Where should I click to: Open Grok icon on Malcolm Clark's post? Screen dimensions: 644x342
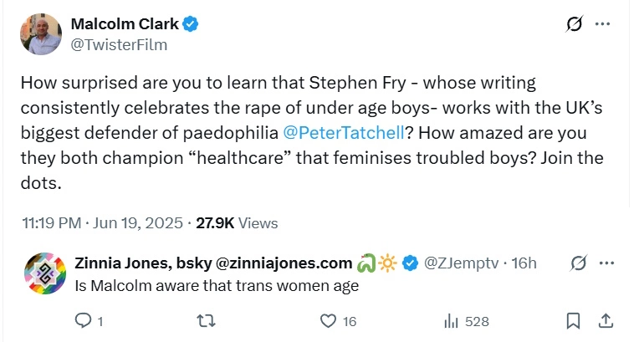[x=574, y=23]
